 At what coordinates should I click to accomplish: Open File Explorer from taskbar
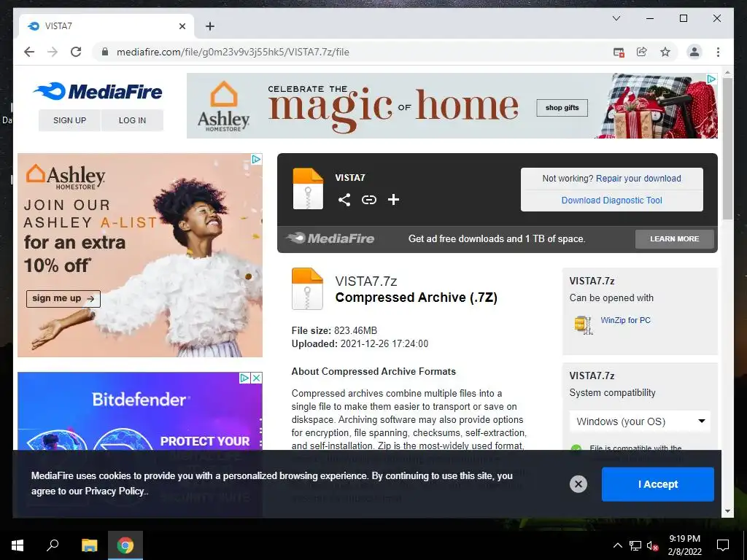pyautogui.click(x=89, y=545)
